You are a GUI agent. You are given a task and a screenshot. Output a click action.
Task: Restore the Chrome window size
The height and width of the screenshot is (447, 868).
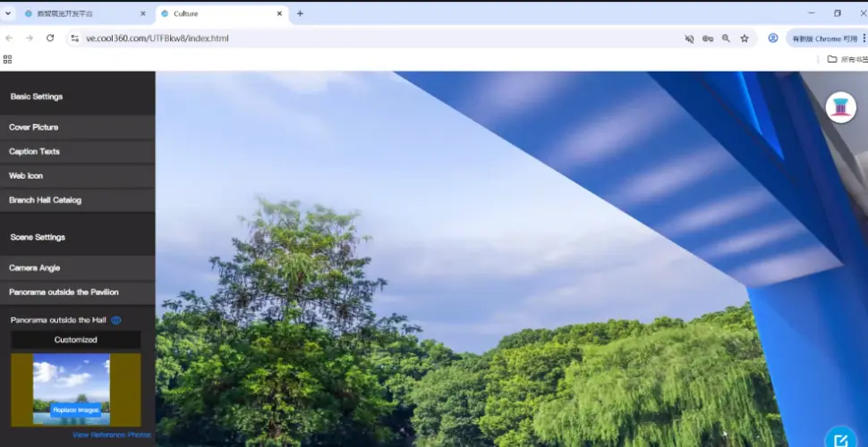coord(838,13)
